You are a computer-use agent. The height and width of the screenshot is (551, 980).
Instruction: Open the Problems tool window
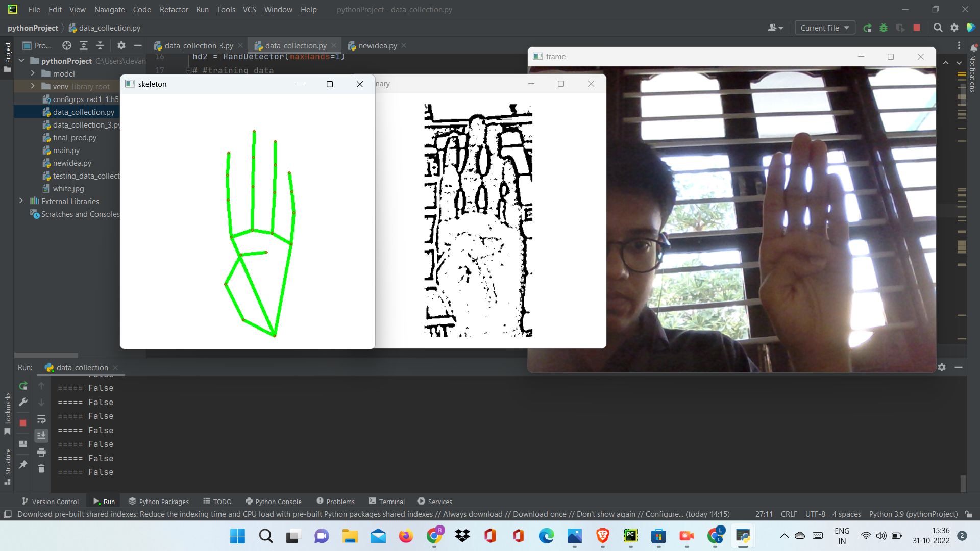335,502
